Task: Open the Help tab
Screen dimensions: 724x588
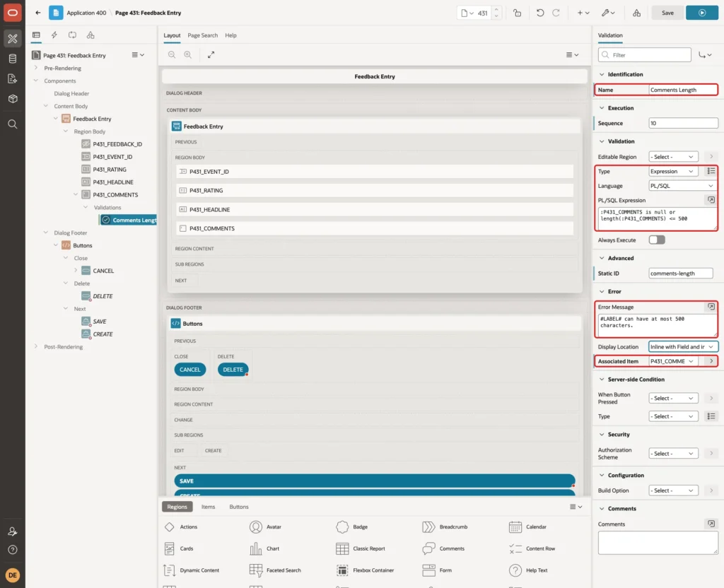Action: tap(230, 35)
